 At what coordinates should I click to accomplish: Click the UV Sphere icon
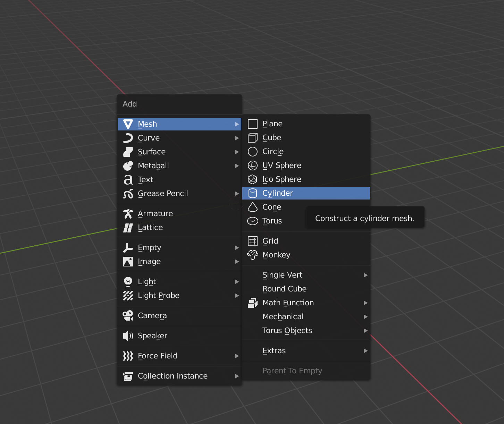[253, 166]
